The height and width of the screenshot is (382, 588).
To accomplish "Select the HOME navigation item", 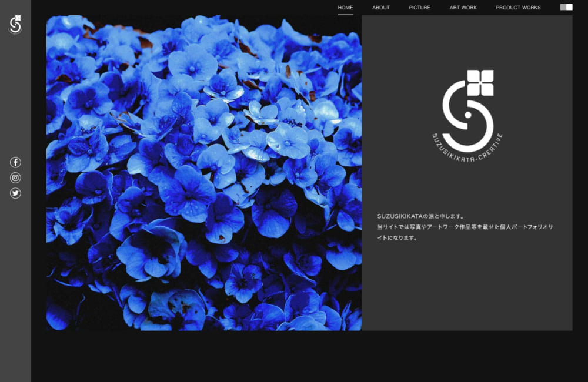I will coord(345,8).
